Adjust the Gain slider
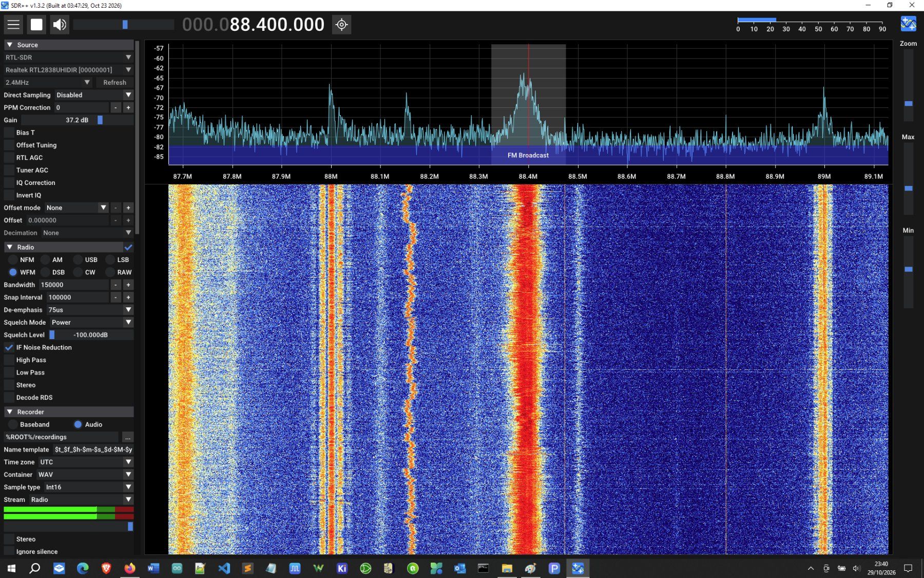Screen dimensions: 924x578 [x=76, y=120]
